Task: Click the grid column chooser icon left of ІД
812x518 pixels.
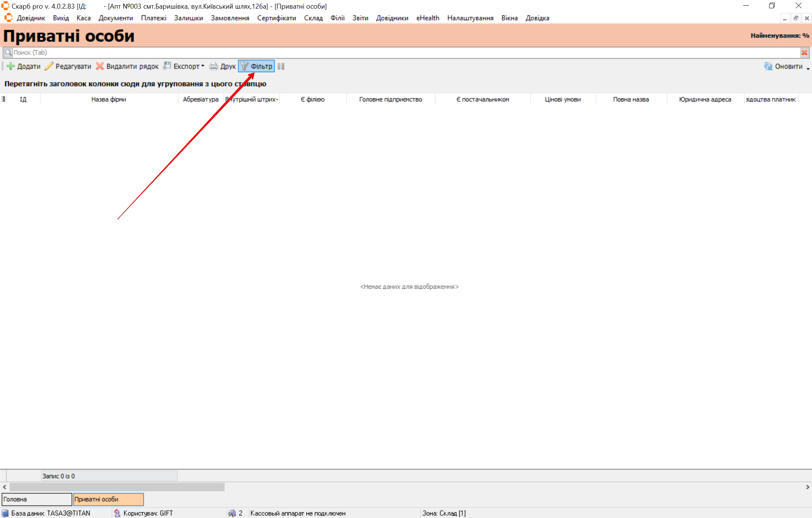Action: pos(3,99)
